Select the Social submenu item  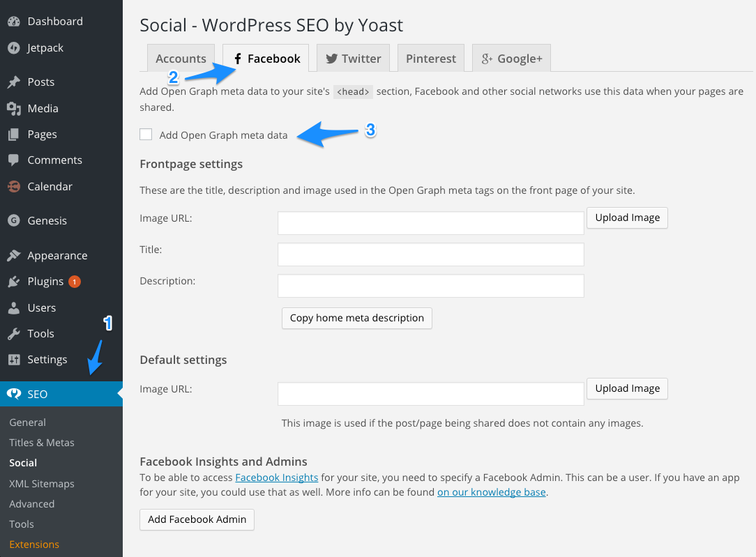(x=22, y=463)
